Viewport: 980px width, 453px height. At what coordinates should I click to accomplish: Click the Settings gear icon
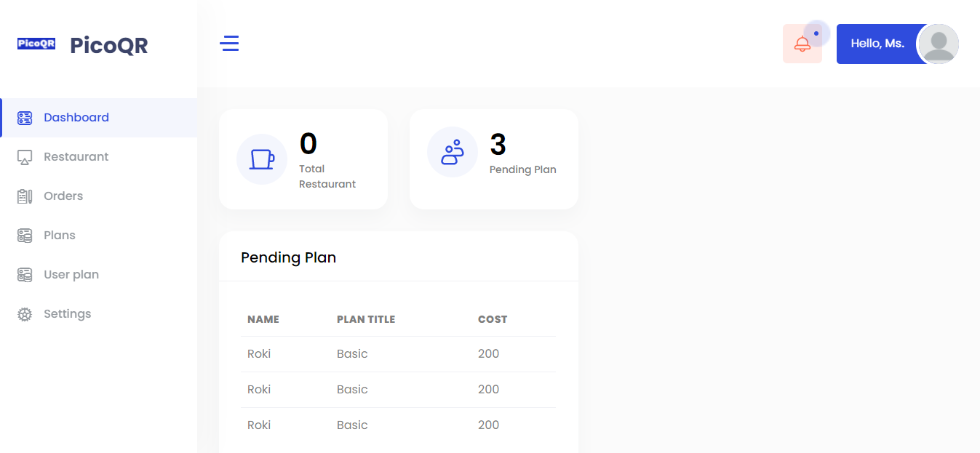25,314
